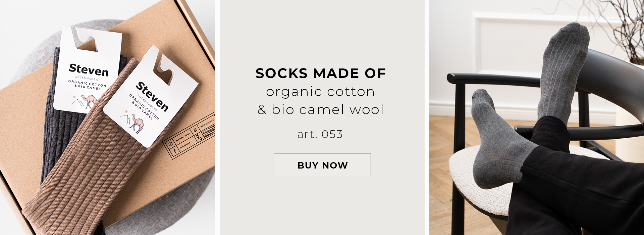Click the Facebook icon printed on the box
Screen dimensions: 644x235
[175, 151]
